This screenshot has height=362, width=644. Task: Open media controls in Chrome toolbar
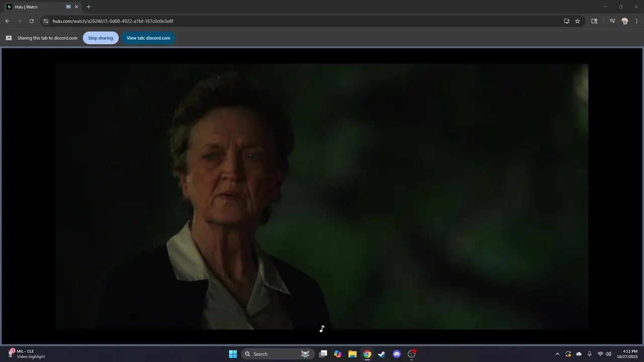coord(612,21)
